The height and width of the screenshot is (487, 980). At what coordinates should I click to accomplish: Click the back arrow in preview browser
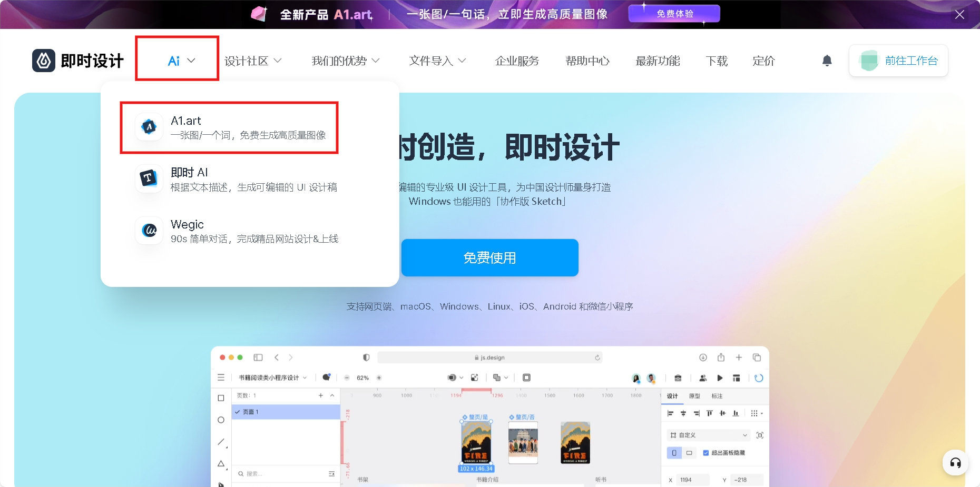[x=277, y=357]
